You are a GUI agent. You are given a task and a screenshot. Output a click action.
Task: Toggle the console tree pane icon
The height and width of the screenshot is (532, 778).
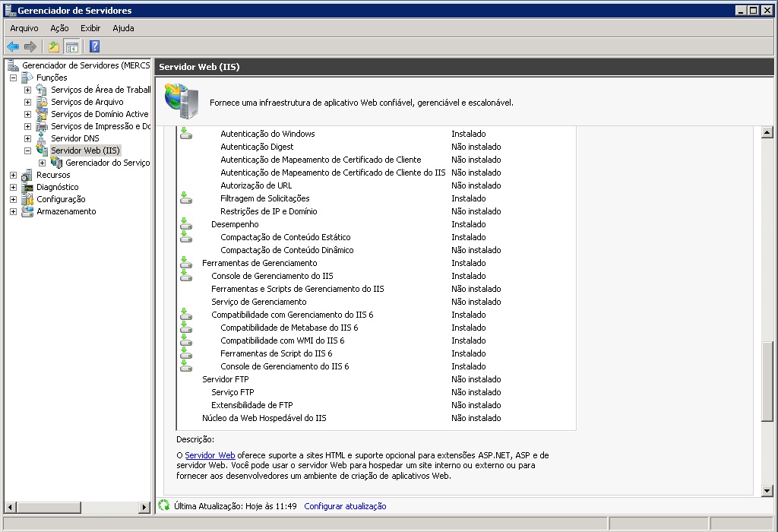[72, 46]
